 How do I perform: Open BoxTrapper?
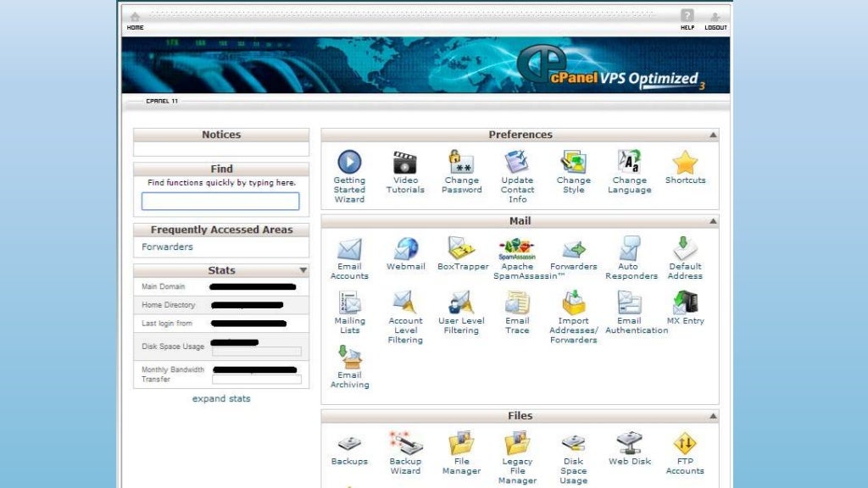pos(463,253)
